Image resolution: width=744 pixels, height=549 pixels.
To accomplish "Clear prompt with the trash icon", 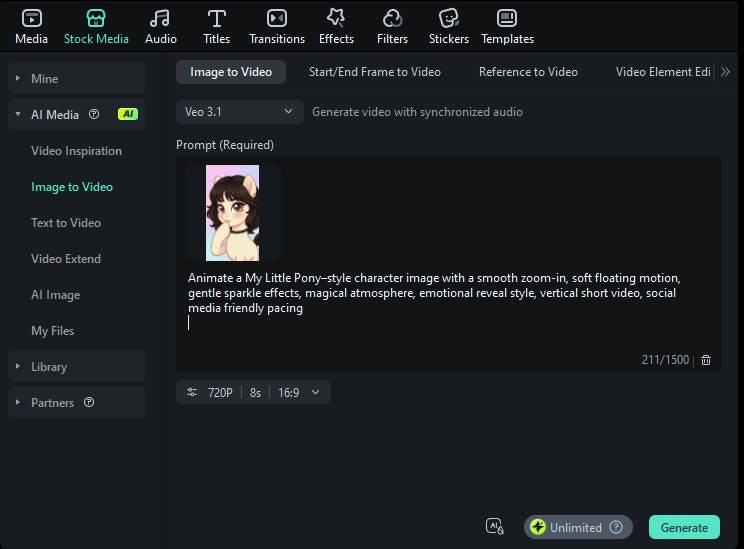I will point(706,360).
